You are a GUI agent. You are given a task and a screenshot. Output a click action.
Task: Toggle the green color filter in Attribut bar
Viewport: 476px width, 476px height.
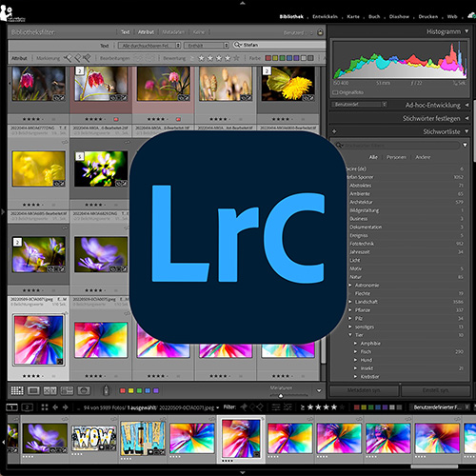[282, 58]
